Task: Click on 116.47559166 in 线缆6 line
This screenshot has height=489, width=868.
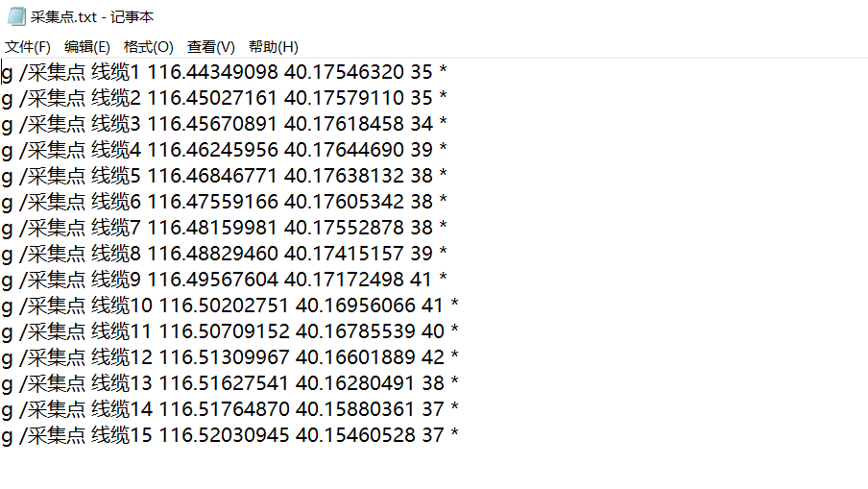Action: click(212, 202)
